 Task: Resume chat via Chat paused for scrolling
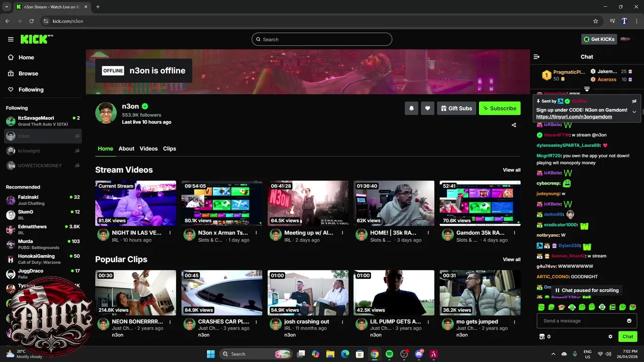[x=586, y=290]
